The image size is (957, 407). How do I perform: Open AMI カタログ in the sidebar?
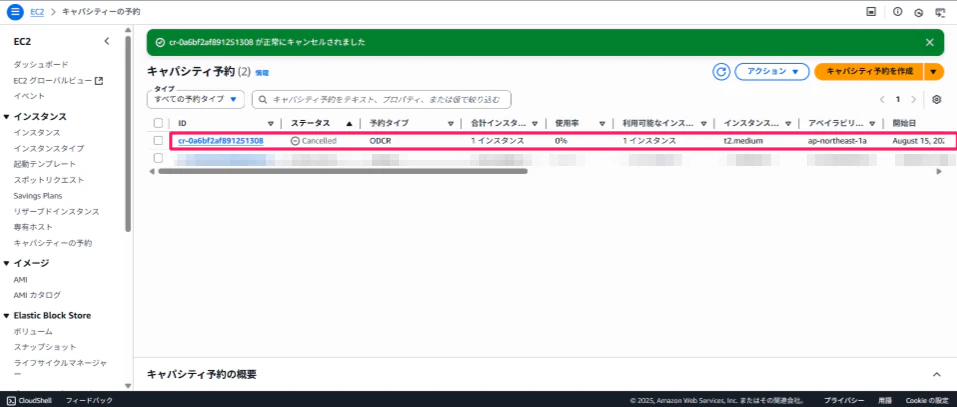tap(37, 295)
